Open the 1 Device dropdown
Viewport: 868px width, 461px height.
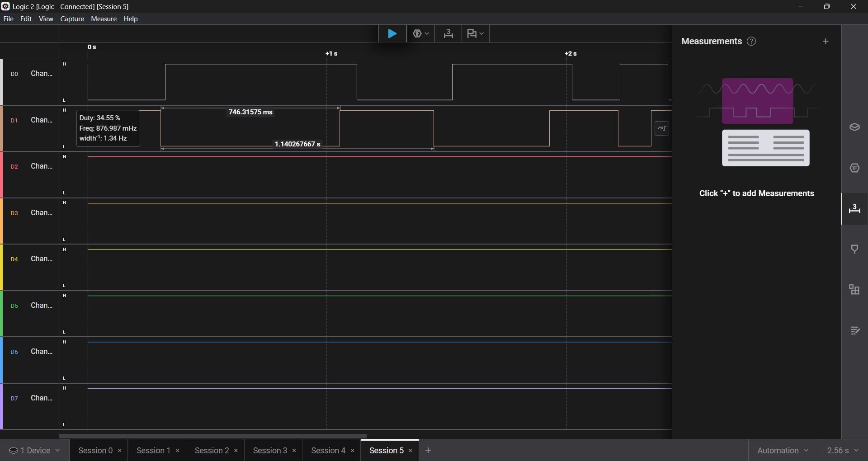[34, 451]
